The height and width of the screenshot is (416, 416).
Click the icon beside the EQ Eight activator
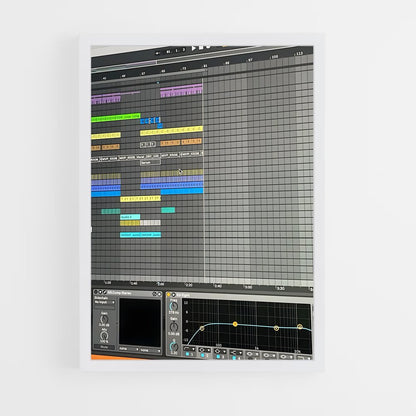(x=173, y=295)
